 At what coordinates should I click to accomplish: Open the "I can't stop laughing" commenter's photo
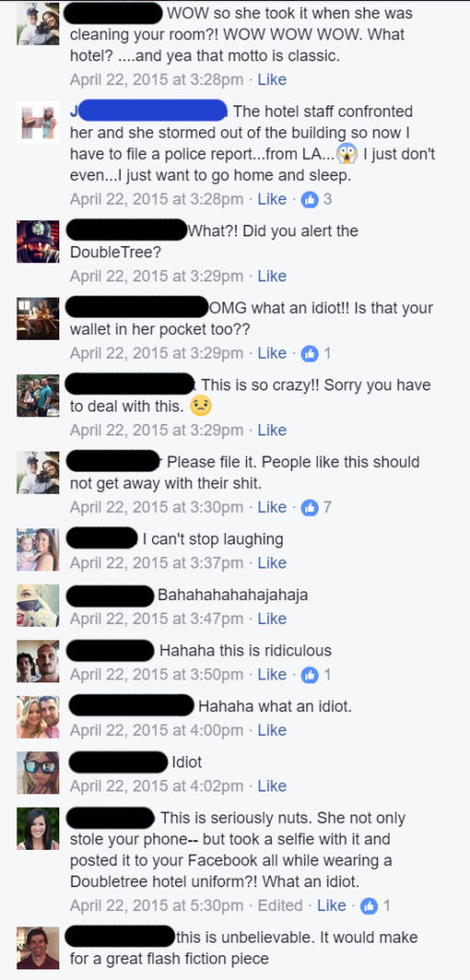(x=38, y=550)
